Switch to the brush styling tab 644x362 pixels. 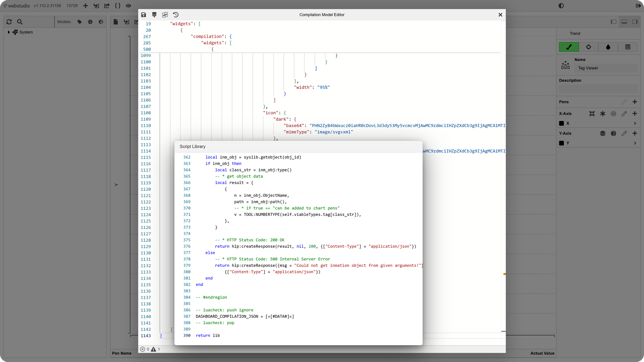click(x=569, y=47)
